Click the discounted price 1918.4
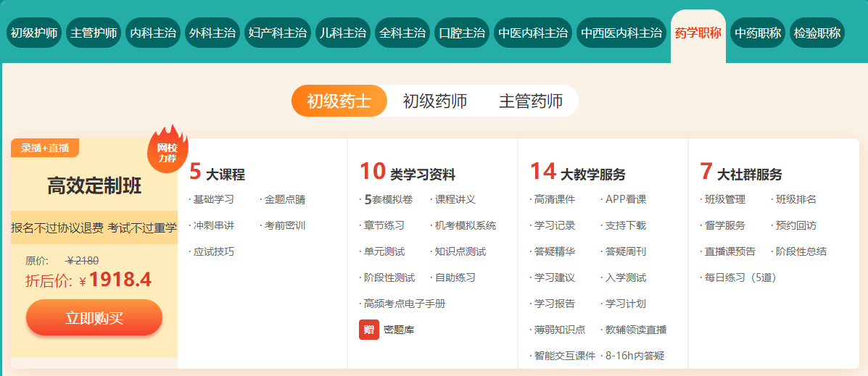 [120, 280]
